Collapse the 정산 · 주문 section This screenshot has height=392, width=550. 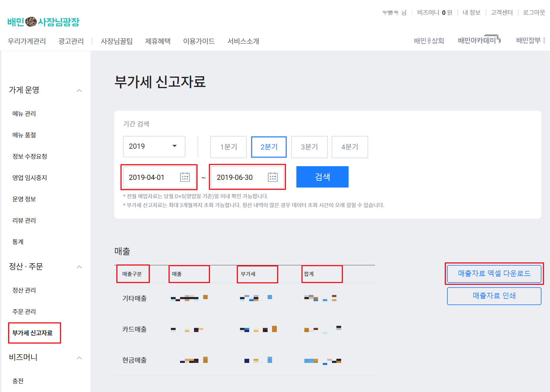pos(79,267)
